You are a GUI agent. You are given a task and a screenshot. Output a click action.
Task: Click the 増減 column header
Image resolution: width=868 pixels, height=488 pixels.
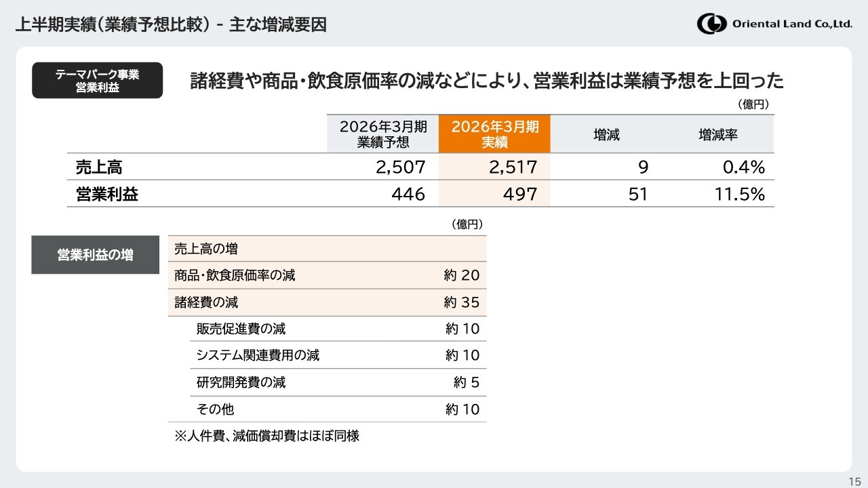[606, 135]
